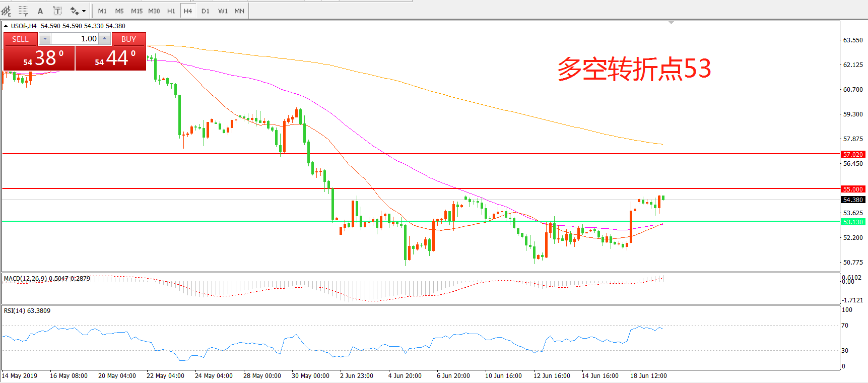Screen dimensions: 868x383
Task: Click the 1.00 lot volume field
Action: 75,39
